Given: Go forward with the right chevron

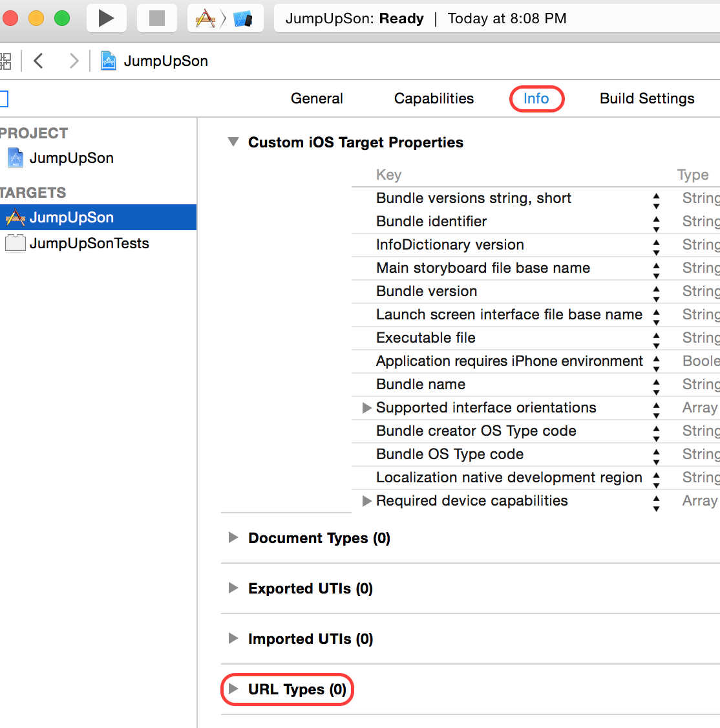Looking at the screenshot, I should 74,61.
